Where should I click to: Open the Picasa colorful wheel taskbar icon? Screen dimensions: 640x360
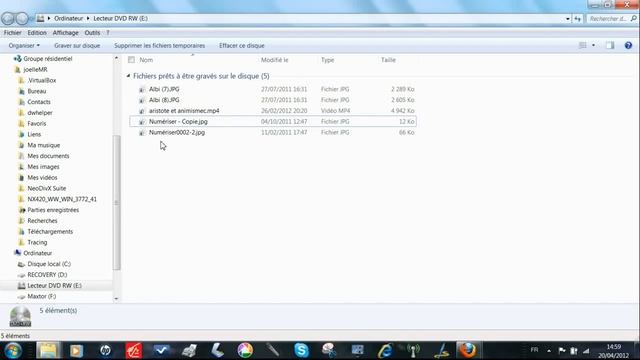(x=245, y=351)
